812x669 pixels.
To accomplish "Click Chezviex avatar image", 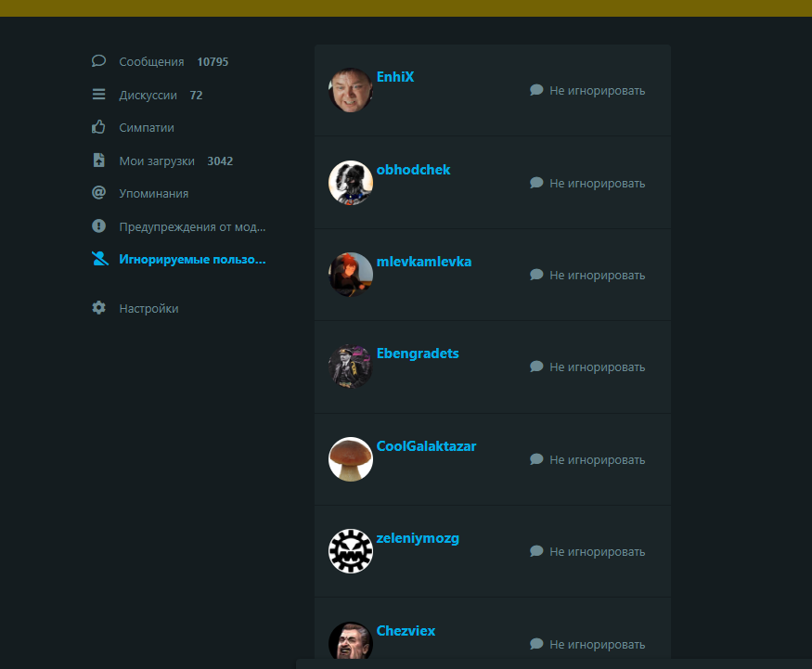I will click(x=351, y=640).
